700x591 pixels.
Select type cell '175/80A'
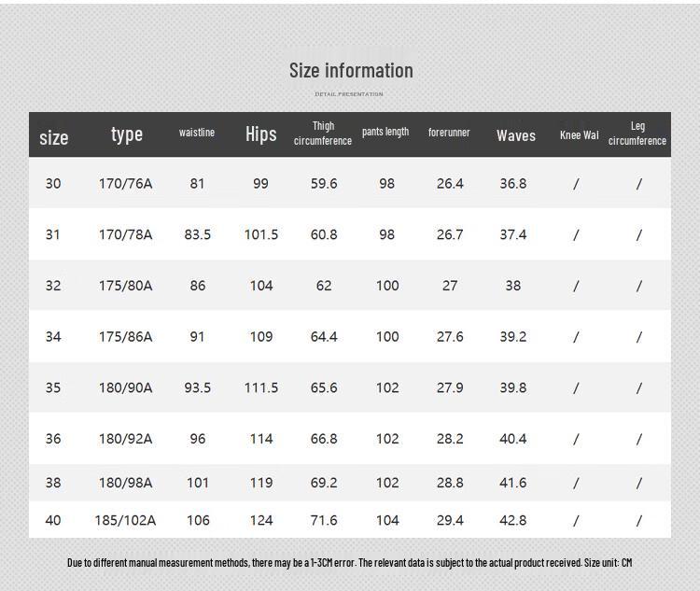click(125, 286)
